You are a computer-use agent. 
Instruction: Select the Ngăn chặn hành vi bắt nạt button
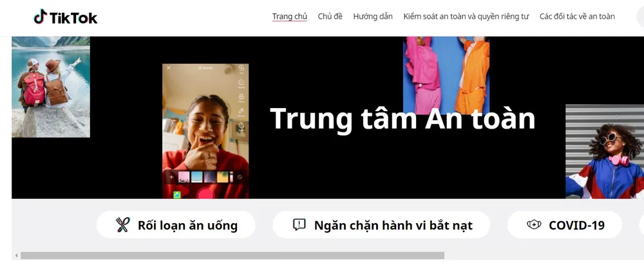(x=381, y=225)
